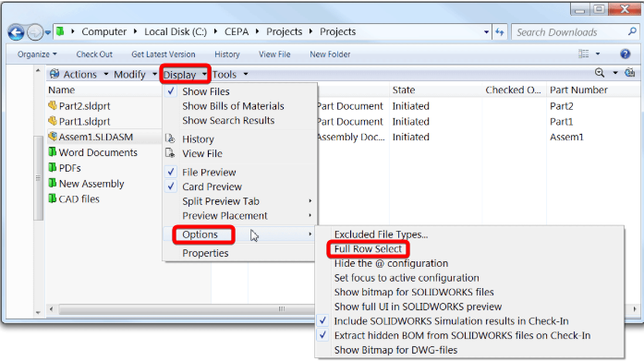644x361 pixels.
Task: Click CEPA in the breadcrumb path
Action: pyautogui.click(x=237, y=31)
